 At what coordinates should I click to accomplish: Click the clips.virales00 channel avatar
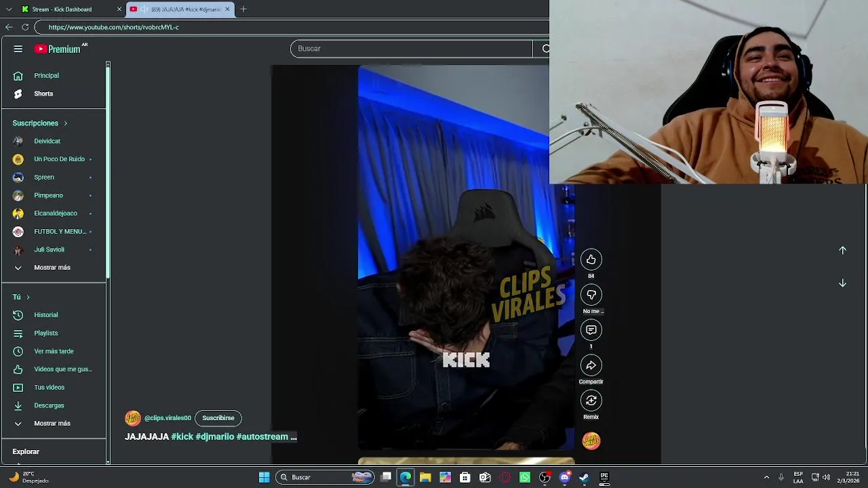133,418
